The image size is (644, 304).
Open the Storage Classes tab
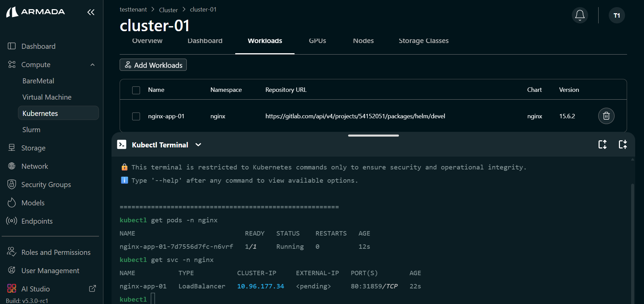tap(424, 41)
